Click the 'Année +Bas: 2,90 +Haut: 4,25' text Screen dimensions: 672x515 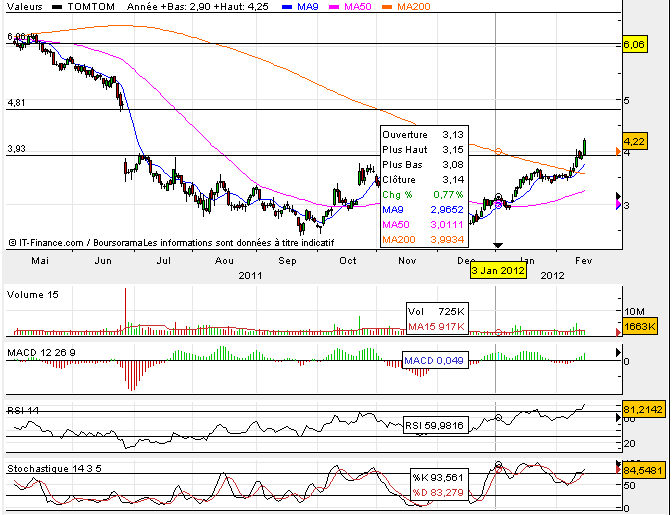[x=198, y=7]
